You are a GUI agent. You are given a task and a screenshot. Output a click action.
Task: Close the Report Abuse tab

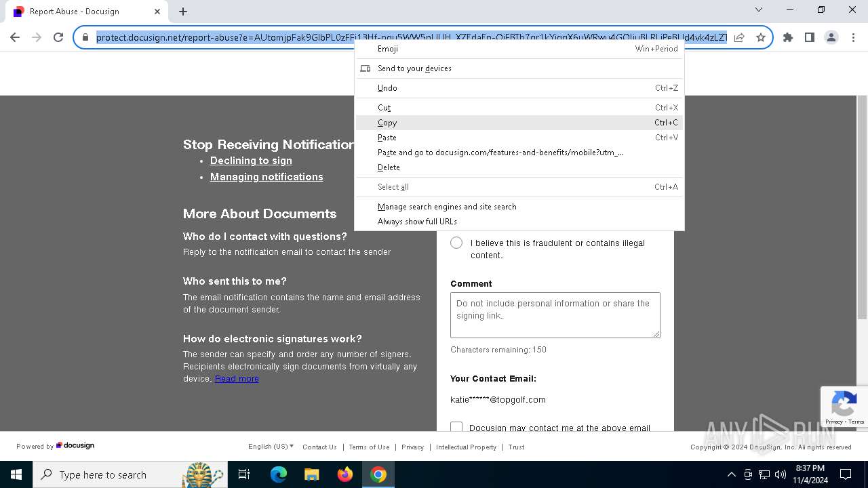[157, 12]
